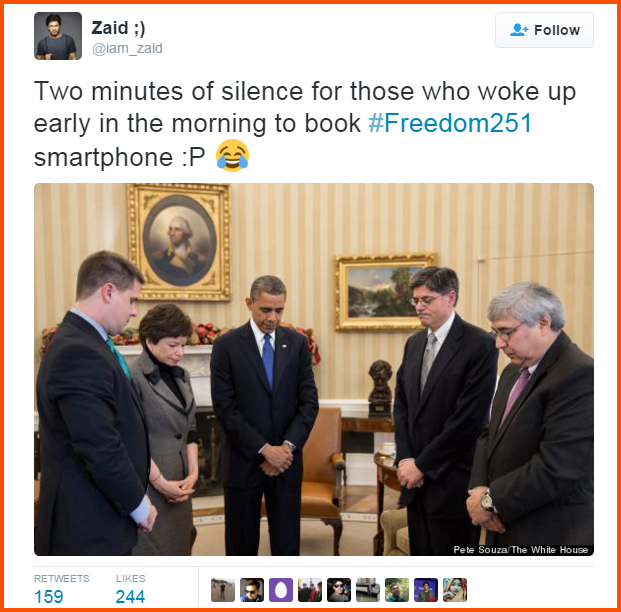Open the blue stage background liker avatar
Image resolution: width=621 pixels, height=612 pixels.
pyautogui.click(x=426, y=590)
